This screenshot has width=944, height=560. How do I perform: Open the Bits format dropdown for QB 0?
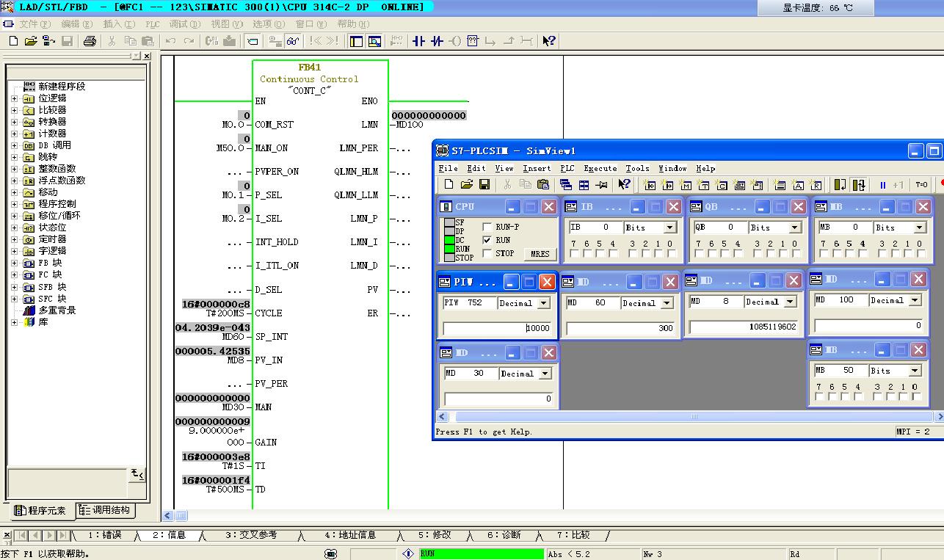794,228
